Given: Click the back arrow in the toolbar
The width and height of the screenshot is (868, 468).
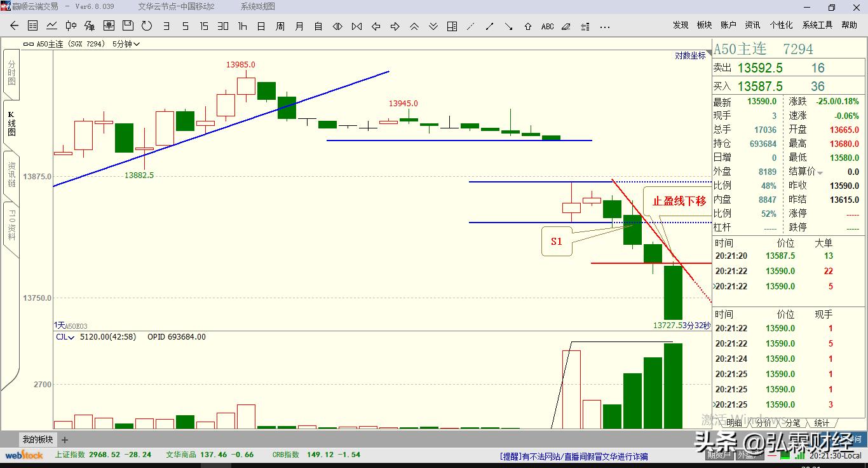Looking at the screenshot, I should tap(14, 26).
